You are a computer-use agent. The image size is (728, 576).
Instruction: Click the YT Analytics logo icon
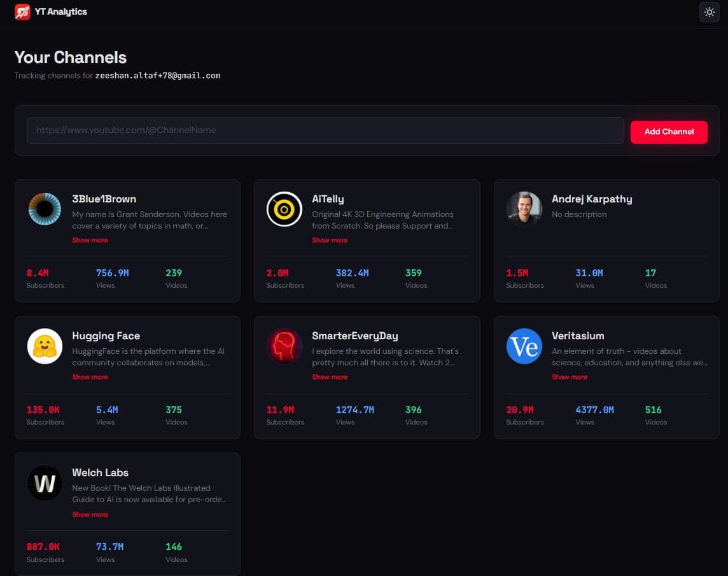coord(22,11)
